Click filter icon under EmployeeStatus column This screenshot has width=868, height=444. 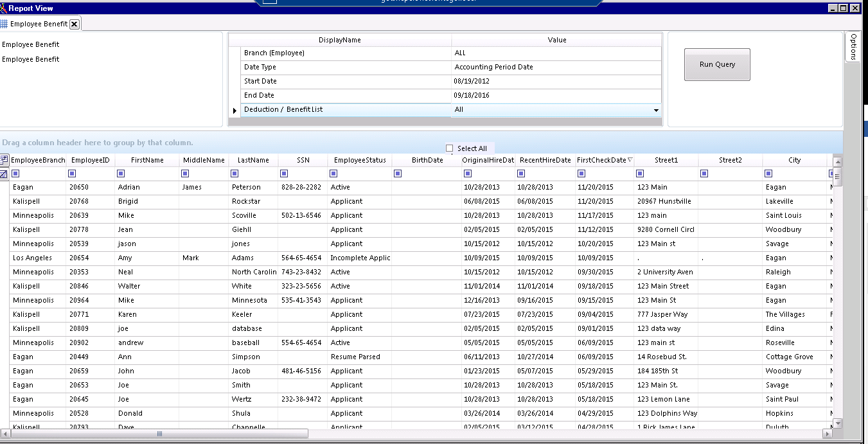coord(333,173)
